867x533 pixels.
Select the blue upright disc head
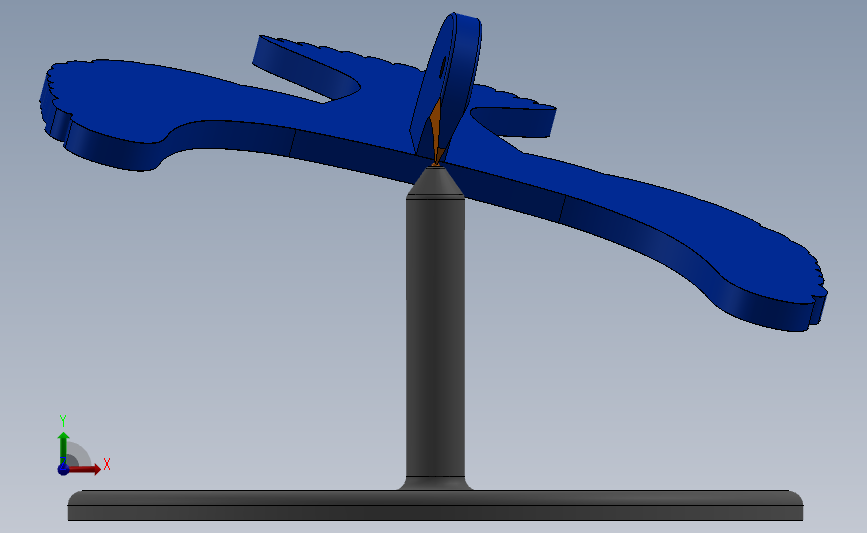tap(456, 72)
